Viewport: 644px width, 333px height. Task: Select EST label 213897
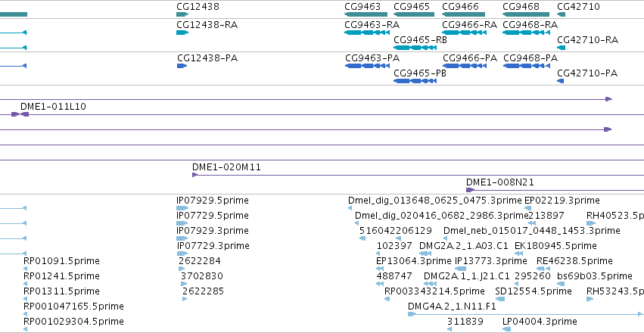point(546,216)
